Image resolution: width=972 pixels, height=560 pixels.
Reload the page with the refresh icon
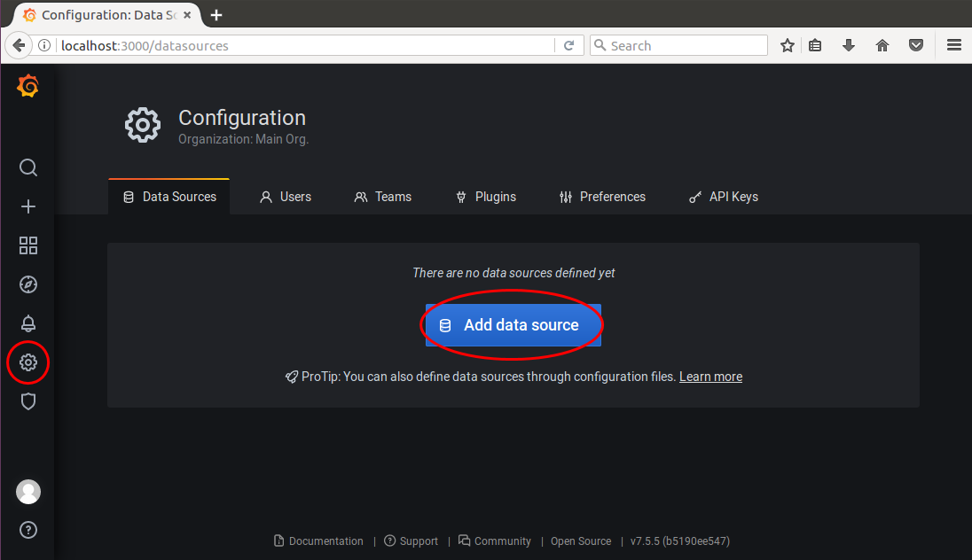coord(568,45)
